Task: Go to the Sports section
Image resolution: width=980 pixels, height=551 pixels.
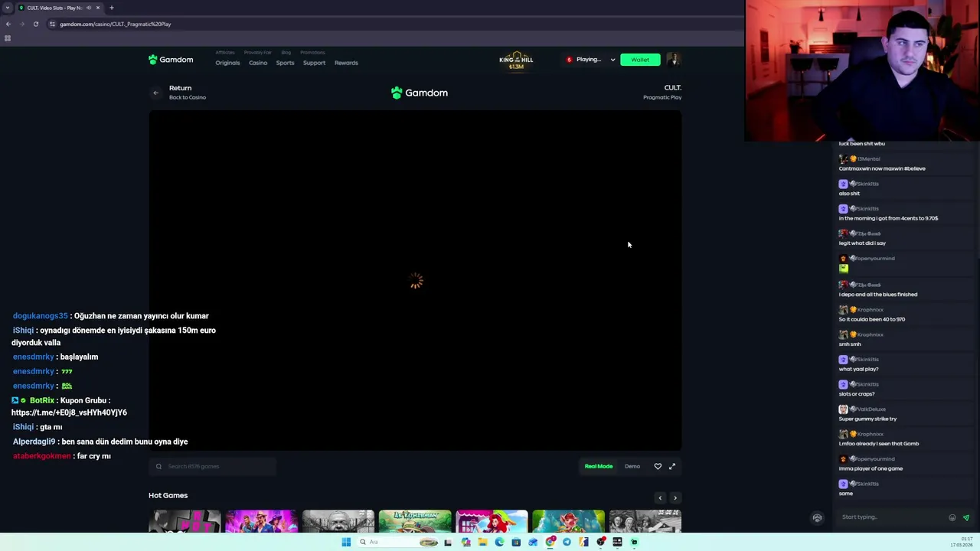Action: (285, 63)
